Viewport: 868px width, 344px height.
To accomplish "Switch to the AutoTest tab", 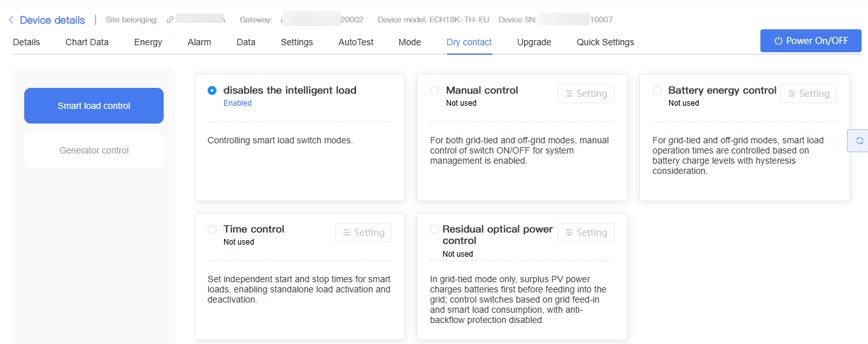I will pyautogui.click(x=356, y=42).
